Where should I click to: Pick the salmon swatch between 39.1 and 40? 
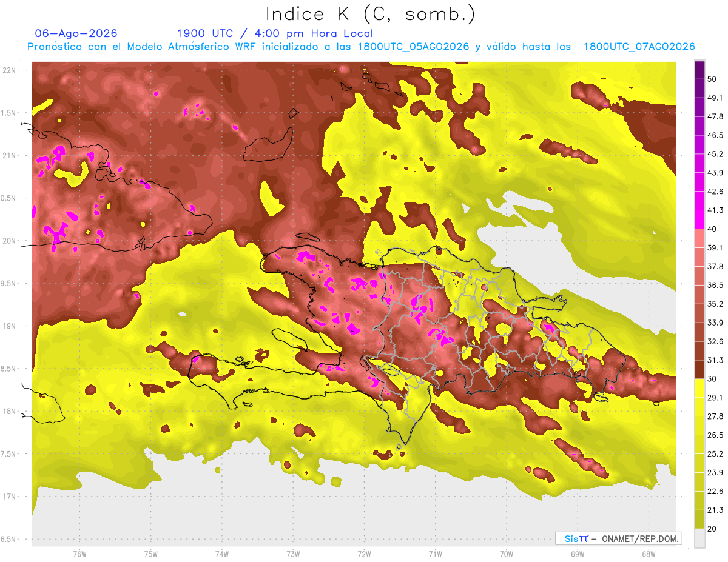point(699,238)
